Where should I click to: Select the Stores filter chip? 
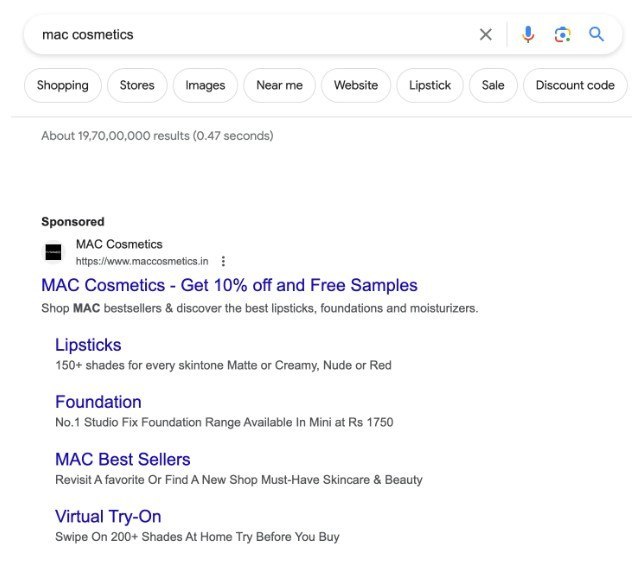(137, 85)
